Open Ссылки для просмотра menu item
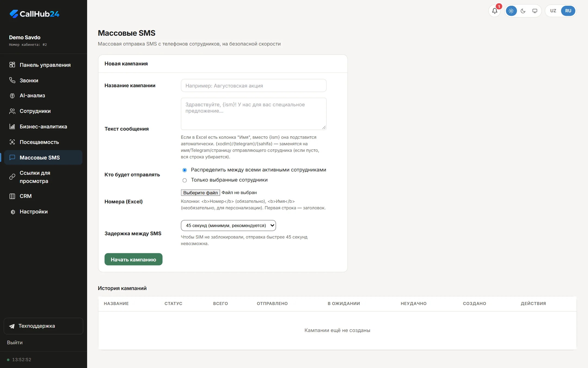The height and width of the screenshot is (368, 588). [43, 177]
